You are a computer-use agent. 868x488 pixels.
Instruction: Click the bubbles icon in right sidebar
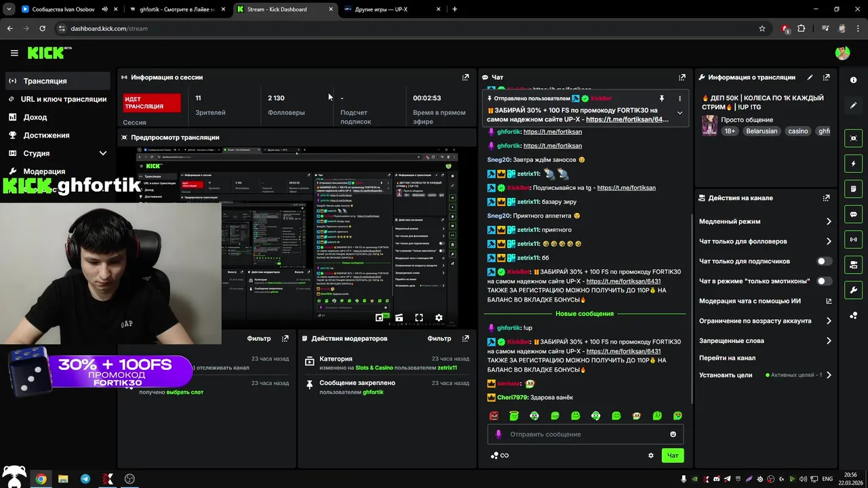coord(853,315)
